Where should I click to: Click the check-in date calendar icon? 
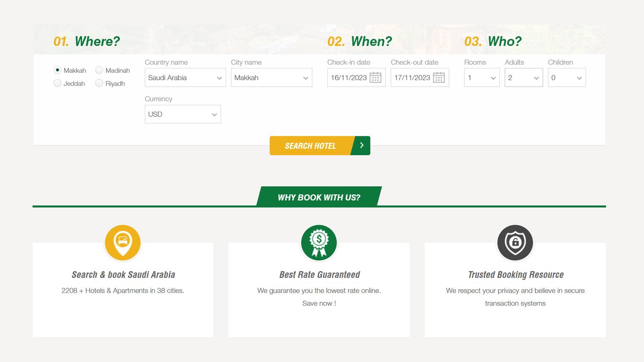click(x=375, y=78)
